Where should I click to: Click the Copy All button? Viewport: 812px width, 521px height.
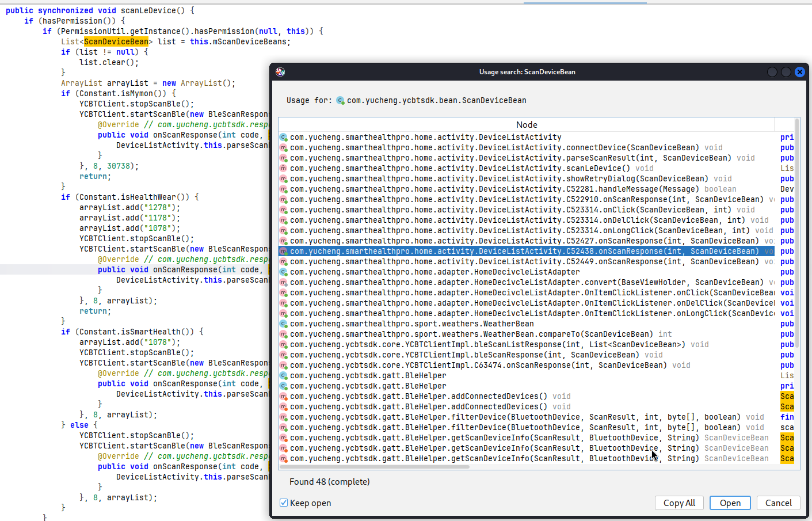coord(679,503)
